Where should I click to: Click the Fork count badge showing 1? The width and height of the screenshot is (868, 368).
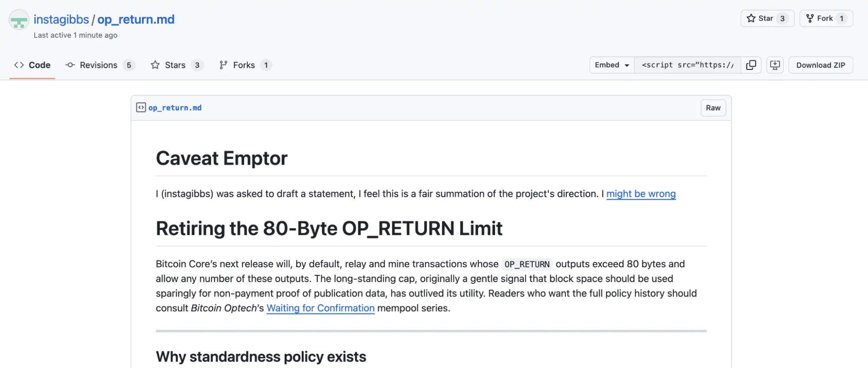click(842, 18)
